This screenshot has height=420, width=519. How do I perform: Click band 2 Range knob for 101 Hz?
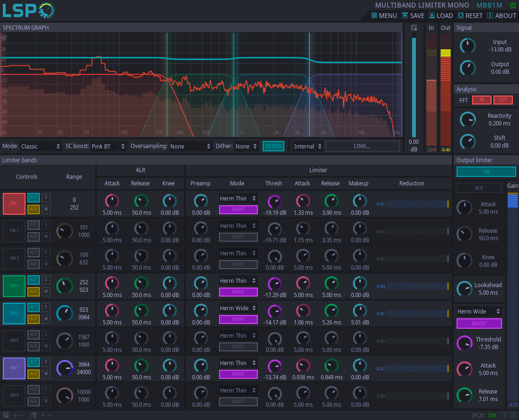64,231
